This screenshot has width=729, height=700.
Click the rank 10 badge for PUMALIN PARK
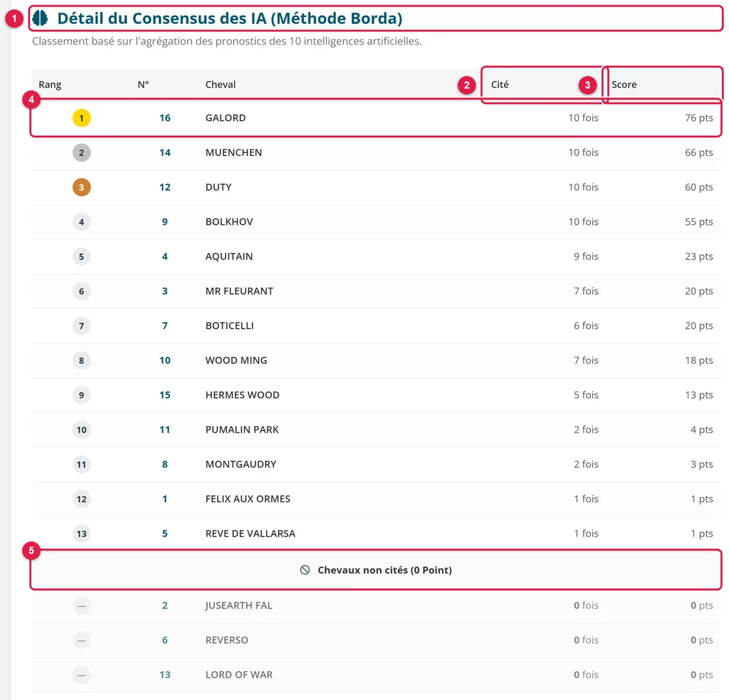81,429
